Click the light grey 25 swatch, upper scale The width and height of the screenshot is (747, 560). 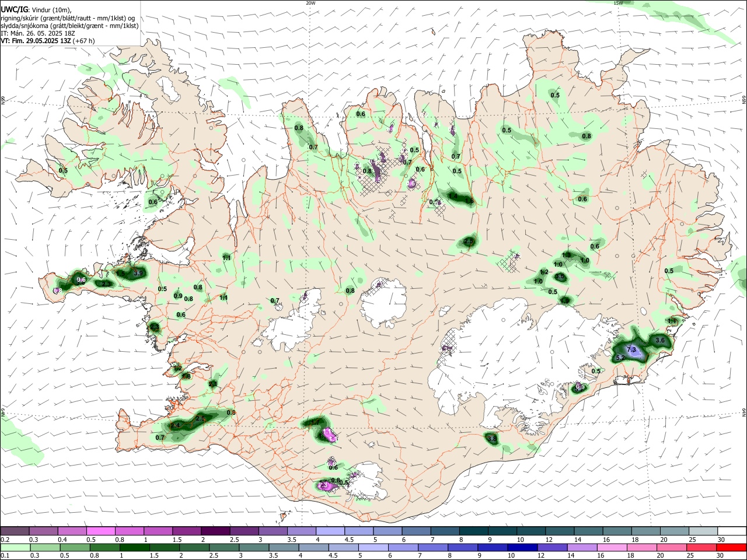tap(703, 531)
